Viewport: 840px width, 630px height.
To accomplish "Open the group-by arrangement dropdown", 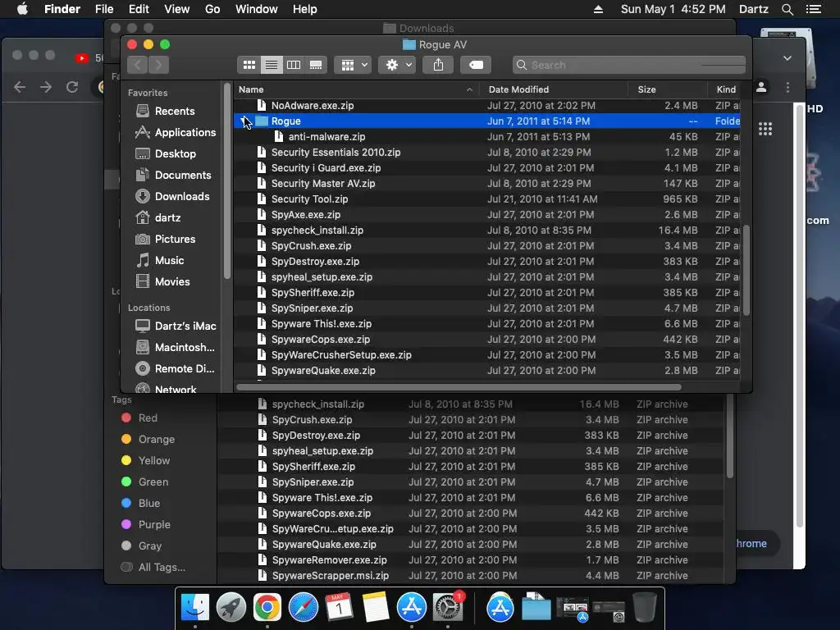I will click(x=353, y=65).
